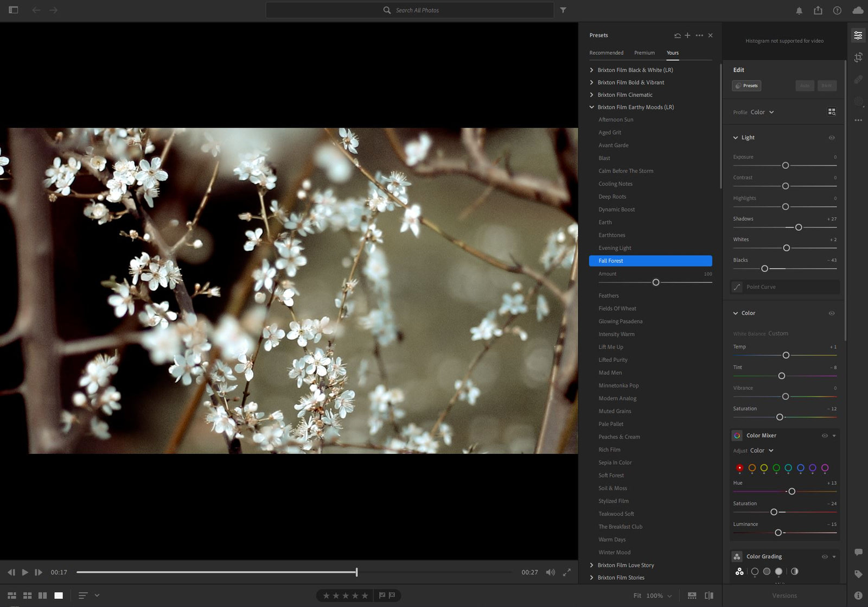Select the Healing Brush tool
This screenshot has width=868, height=607.
(859, 79)
